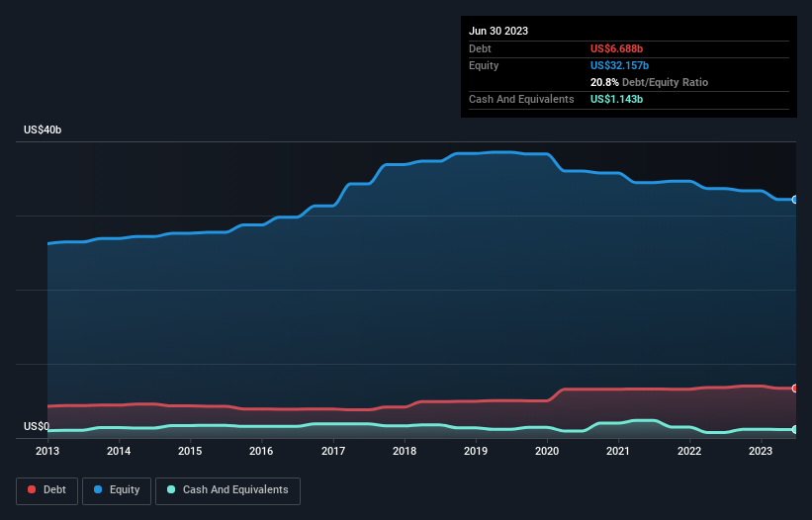Click the blue Equity endpoint marker
Image resolution: width=812 pixels, height=520 pixels.
point(795,200)
